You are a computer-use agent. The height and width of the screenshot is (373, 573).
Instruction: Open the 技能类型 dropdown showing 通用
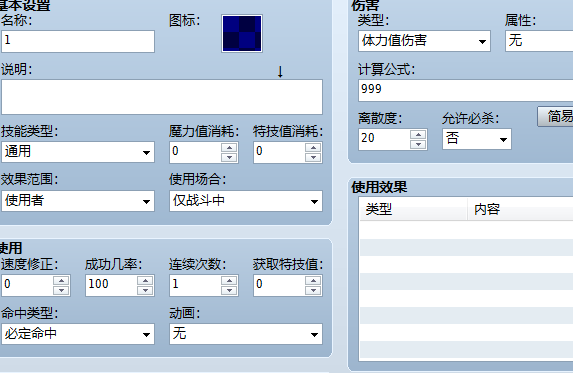78,152
